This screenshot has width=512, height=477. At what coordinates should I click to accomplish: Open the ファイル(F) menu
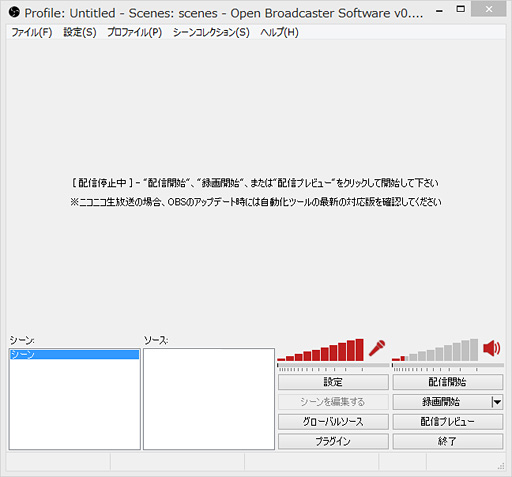32,32
